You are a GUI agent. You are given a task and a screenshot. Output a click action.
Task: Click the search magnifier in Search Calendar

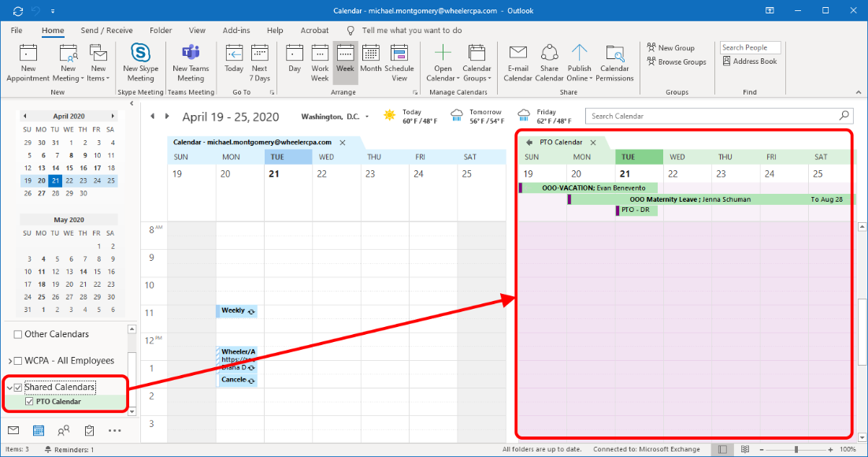844,116
